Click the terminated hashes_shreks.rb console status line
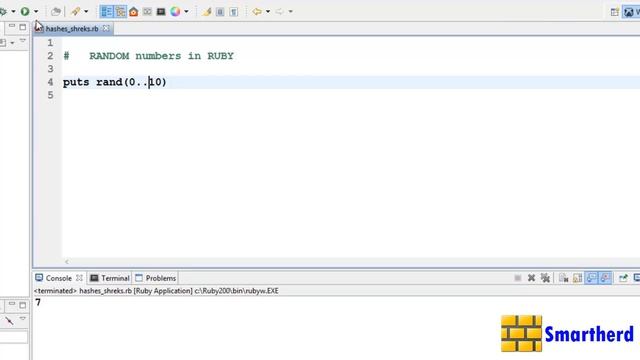The height and width of the screenshot is (360, 640). [x=156, y=291]
